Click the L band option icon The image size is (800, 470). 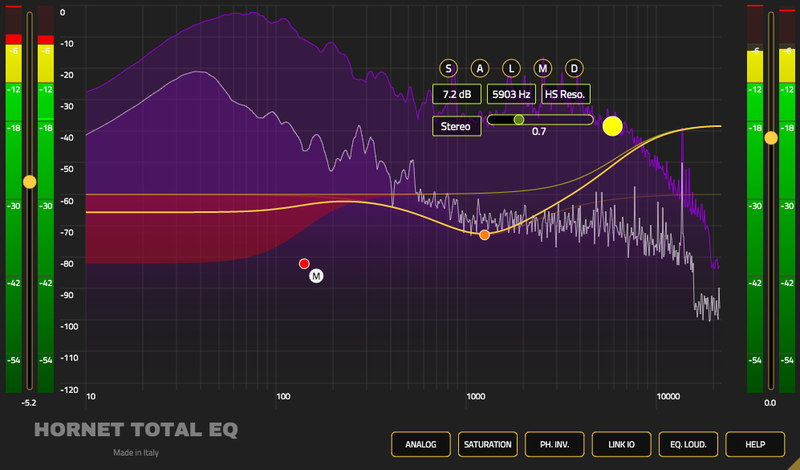click(x=511, y=68)
